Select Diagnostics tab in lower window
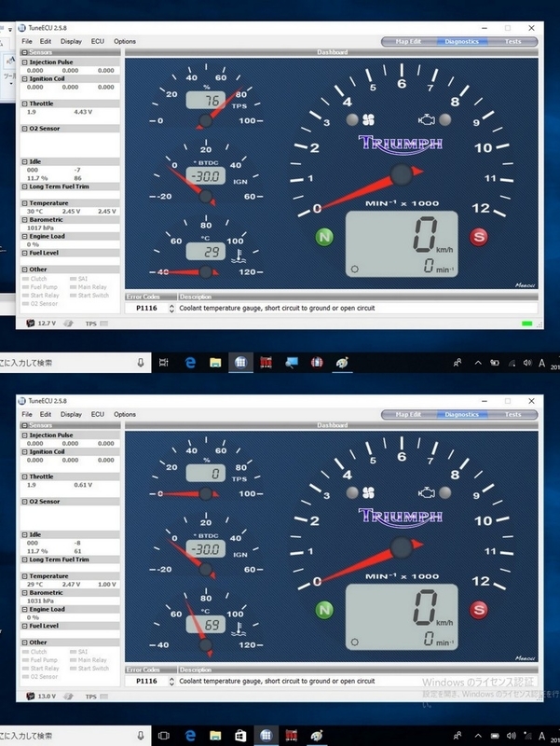Viewport: 560px width, 746px height. pos(461,414)
